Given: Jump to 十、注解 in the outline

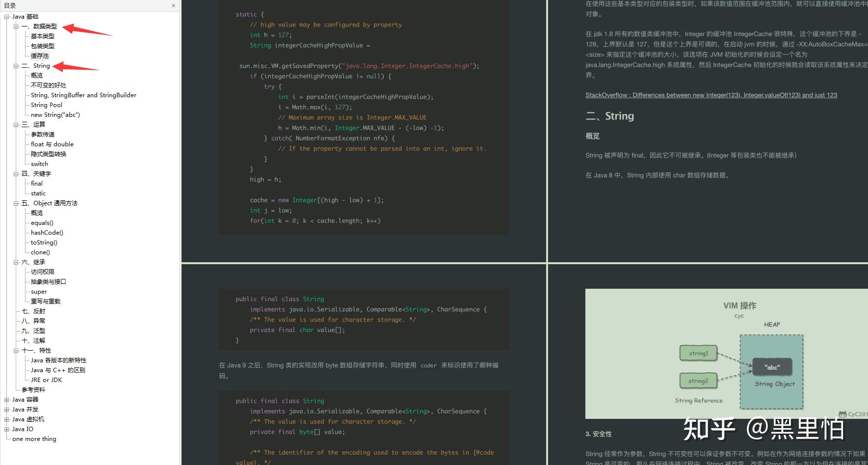Looking at the screenshot, I should tap(33, 341).
